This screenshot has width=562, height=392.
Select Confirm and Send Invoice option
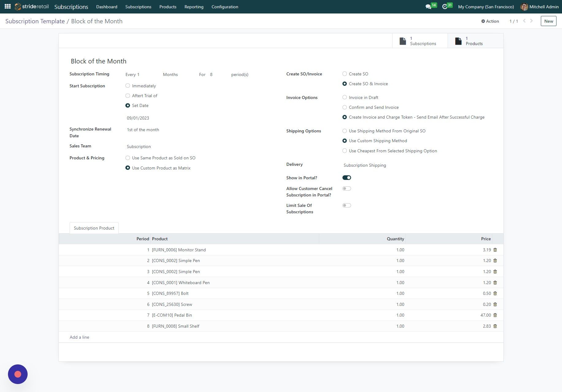[345, 107]
